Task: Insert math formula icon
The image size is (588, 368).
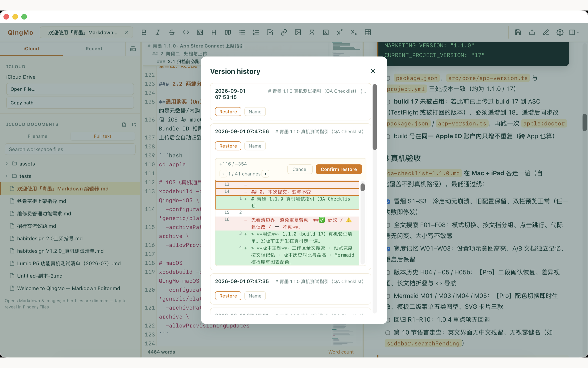Action: 312,32
